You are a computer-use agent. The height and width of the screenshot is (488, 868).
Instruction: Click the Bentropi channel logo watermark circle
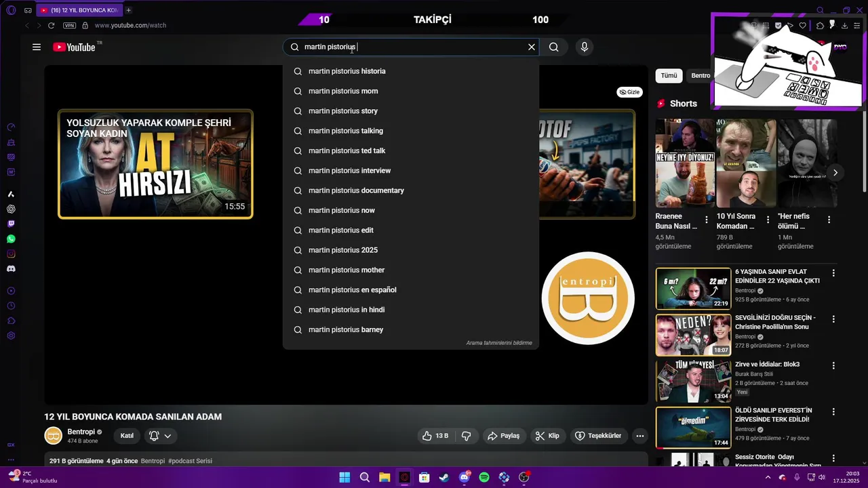(x=588, y=298)
